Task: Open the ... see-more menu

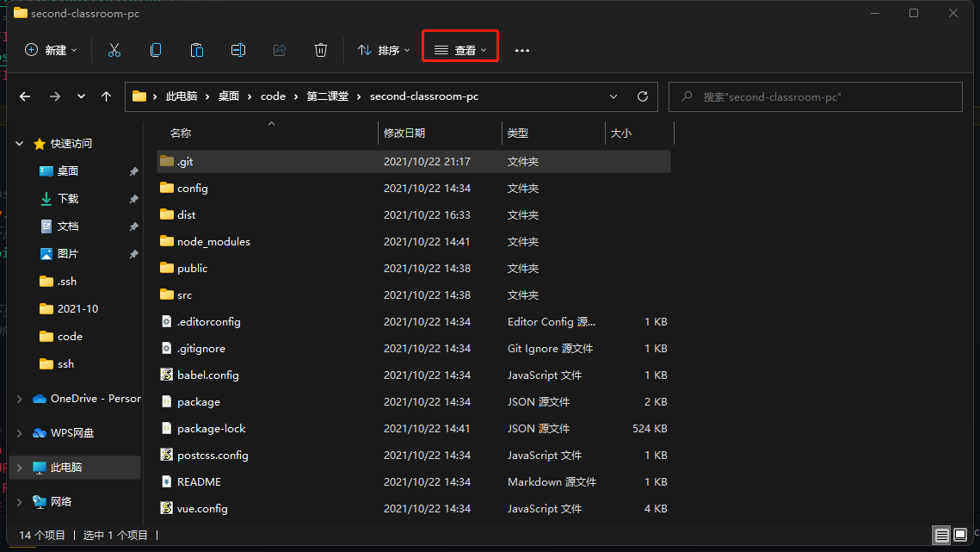Action: tap(521, 50)
